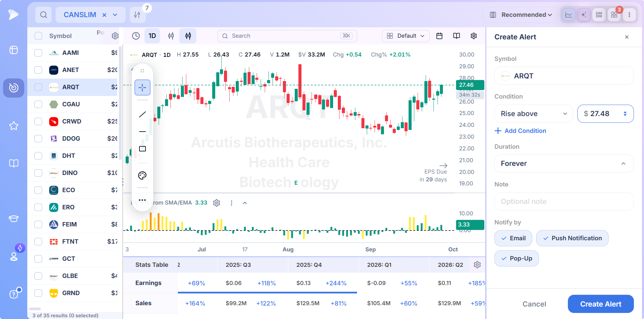Image resolution: width=644 pixels, height=319 pixels.
Task: Switch to bar chart type icon
Action: click(171, 36)
